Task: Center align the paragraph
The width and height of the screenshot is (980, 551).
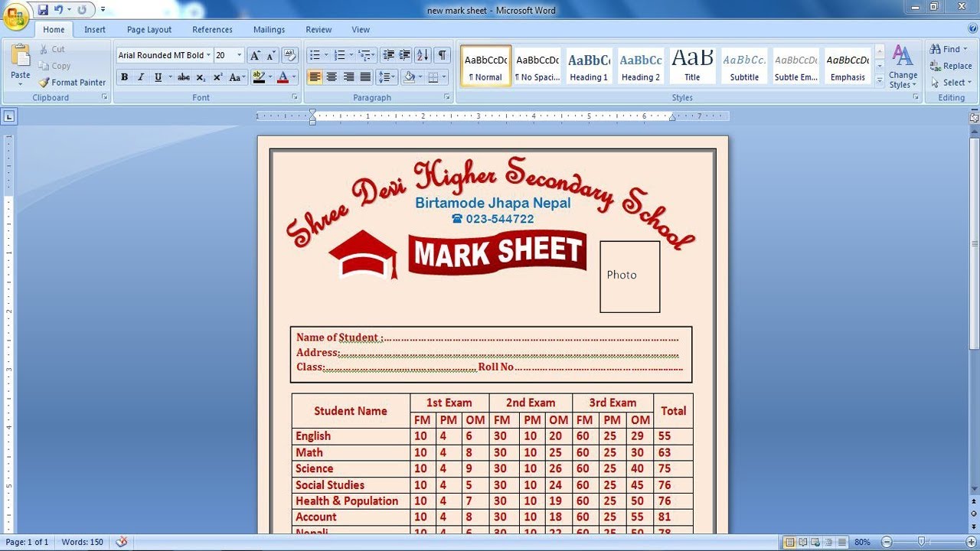Action: [x=332, y=77]
